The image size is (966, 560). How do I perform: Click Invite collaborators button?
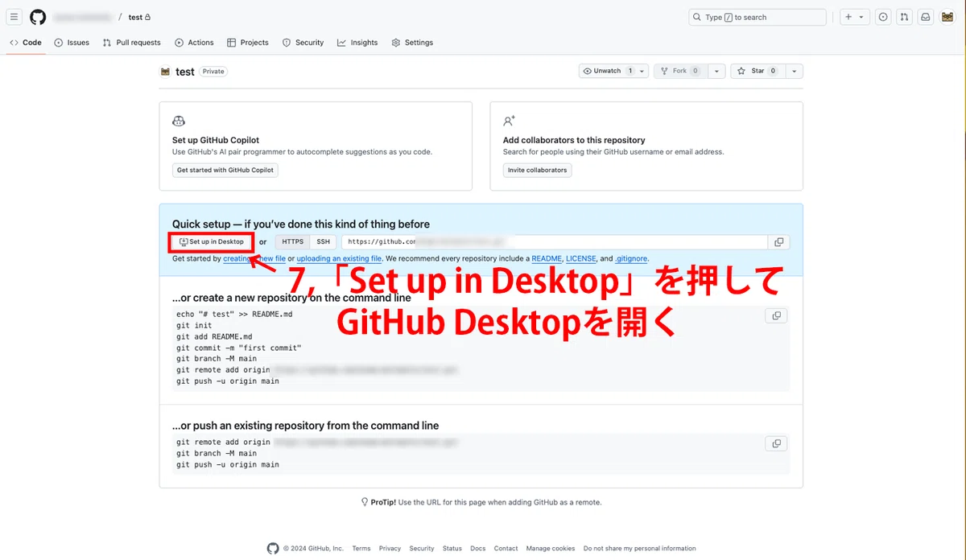(537, 170)
